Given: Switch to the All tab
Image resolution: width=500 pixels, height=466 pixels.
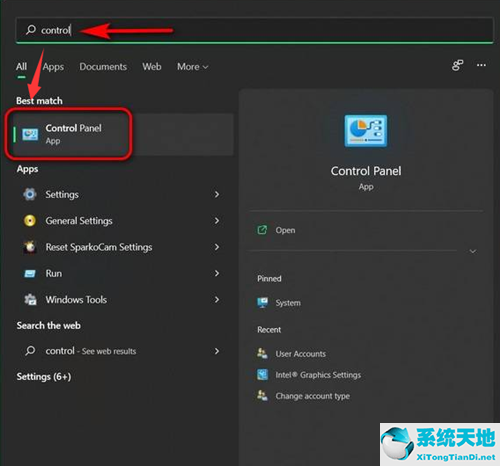Looking at the screenshot, I should tap(21, 67).
